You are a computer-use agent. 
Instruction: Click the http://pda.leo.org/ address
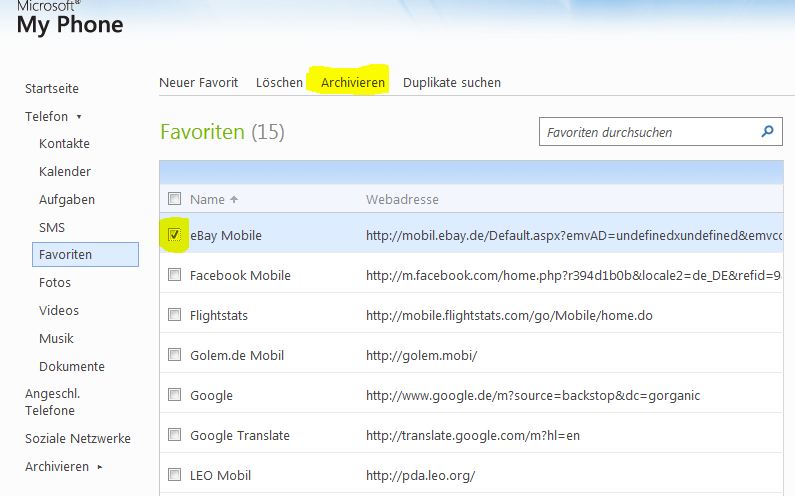coord(420,475)
